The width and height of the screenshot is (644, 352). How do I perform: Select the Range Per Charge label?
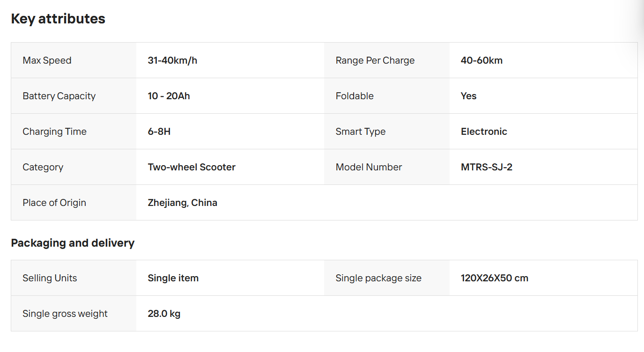(375, 60)
